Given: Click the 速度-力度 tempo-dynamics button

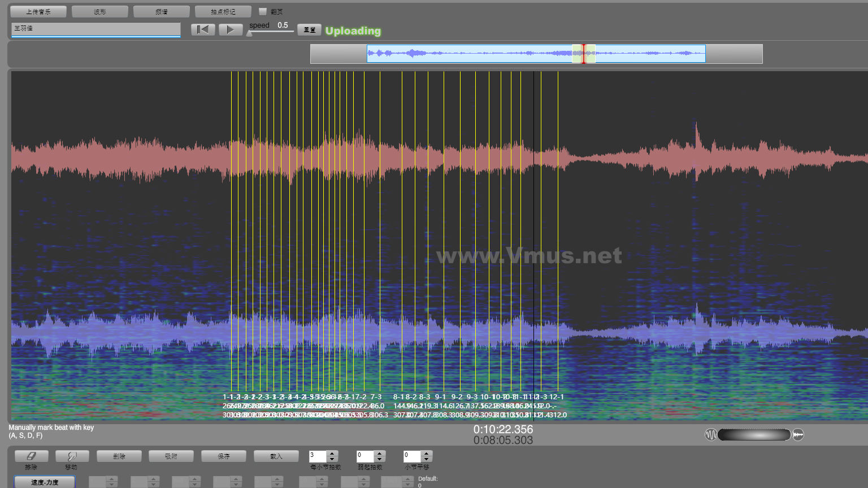Looking at the screenshot, I should click(45, 482).
